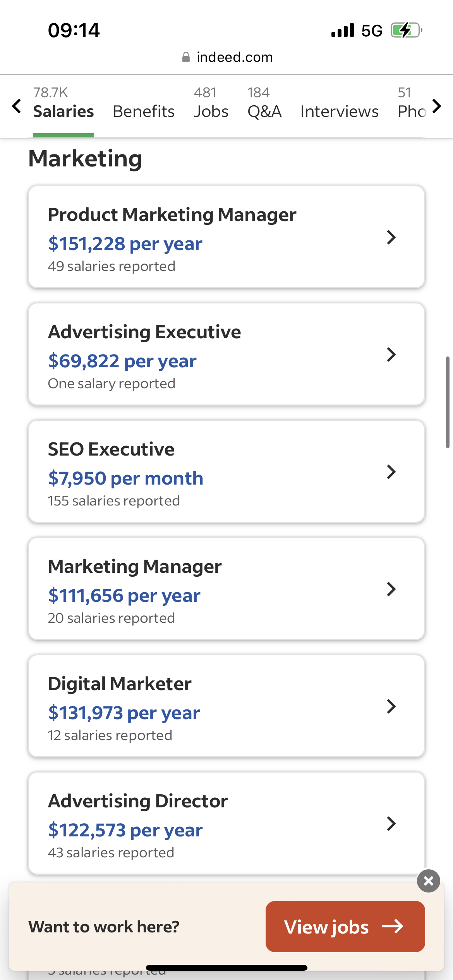Click the page scrollbar thumb
Viewport: 453px width, 980px height.
click(x=448, y=403)
